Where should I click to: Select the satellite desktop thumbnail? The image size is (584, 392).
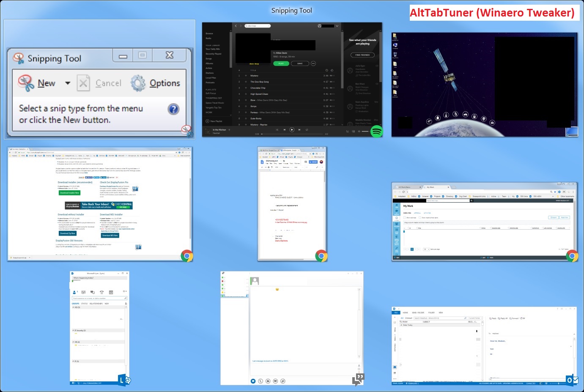click(485, 85)
